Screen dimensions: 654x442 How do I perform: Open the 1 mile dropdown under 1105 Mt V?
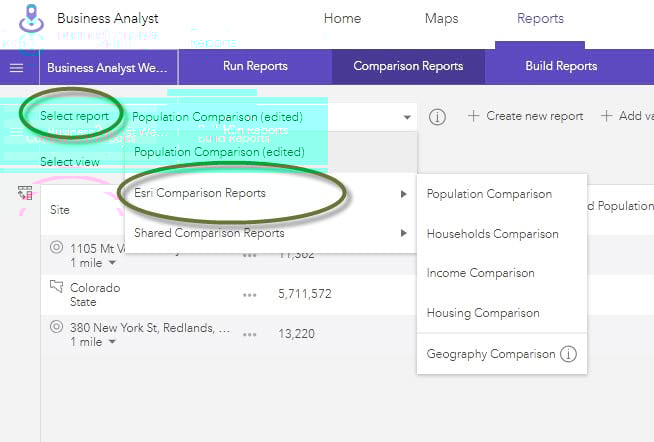pos(112,263)
